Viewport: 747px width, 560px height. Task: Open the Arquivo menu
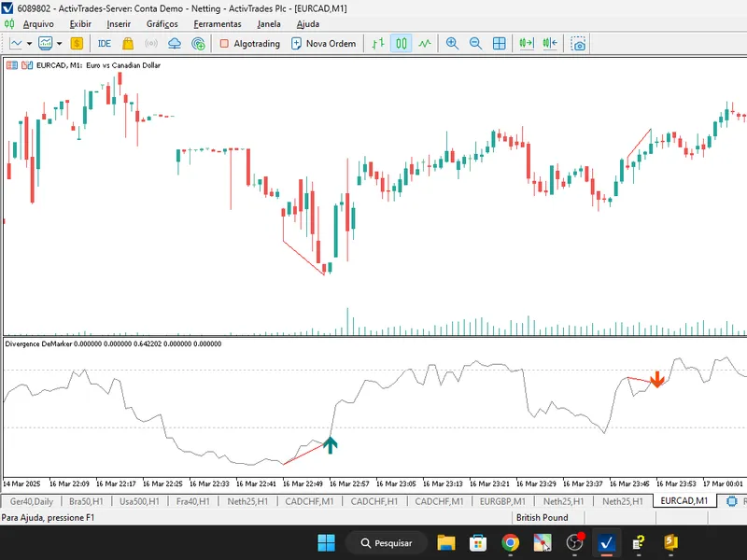click(x=38, y=24)
